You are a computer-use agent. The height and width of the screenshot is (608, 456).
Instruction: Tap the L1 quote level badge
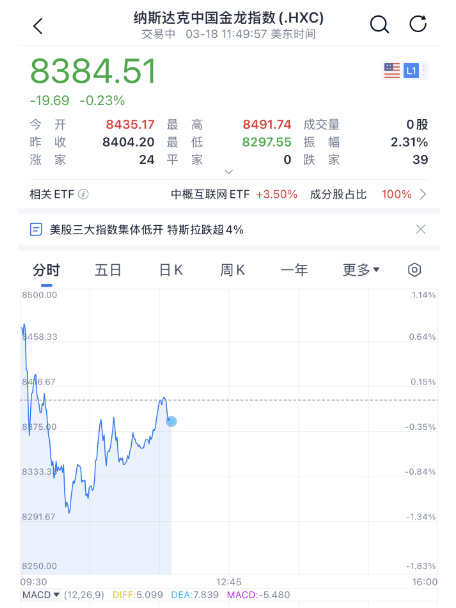click(x=411, y=71)
